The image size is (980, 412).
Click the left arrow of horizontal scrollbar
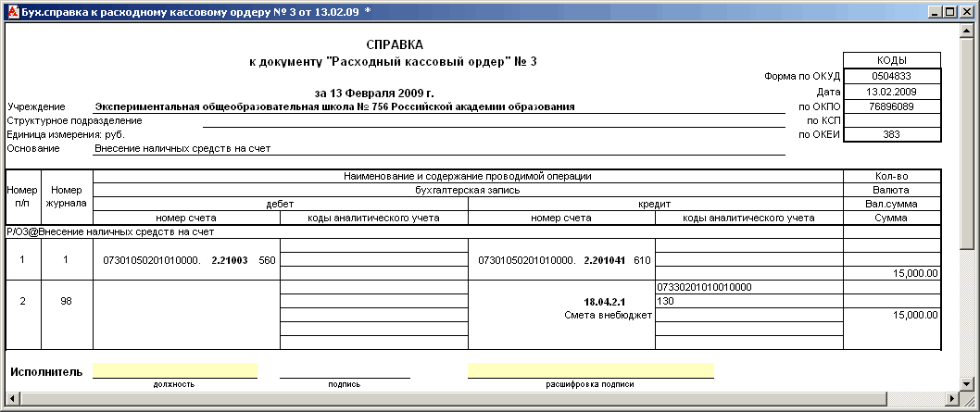click(12, 398)
